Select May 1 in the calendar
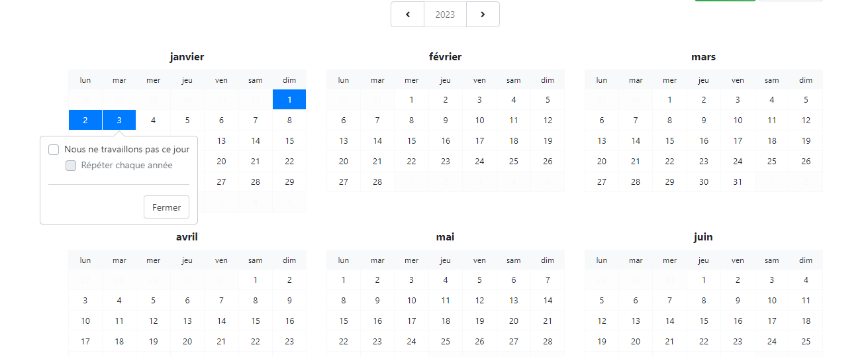Screen dimensions: 868x357 tap(344, 280)
